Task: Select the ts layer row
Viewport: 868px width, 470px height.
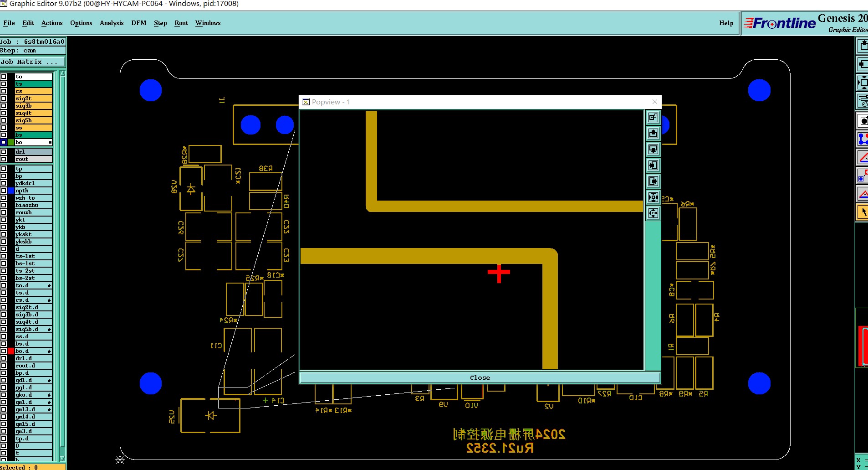Action: click(x=34, y=84)
